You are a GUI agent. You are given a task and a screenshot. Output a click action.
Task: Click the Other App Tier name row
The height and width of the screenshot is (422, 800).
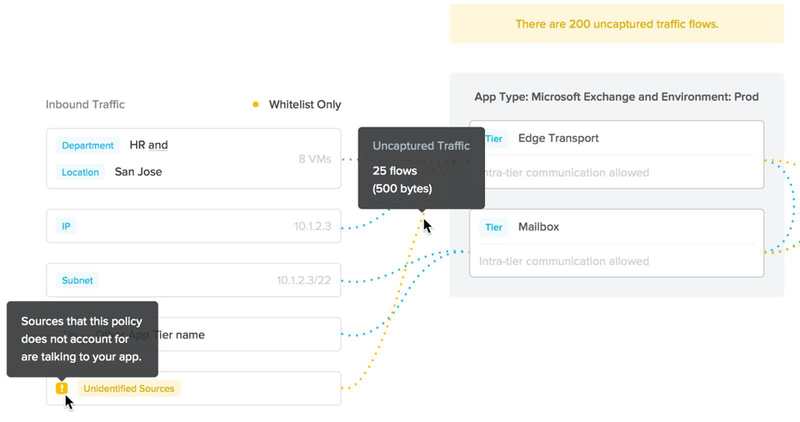click(x=193, y=334)
